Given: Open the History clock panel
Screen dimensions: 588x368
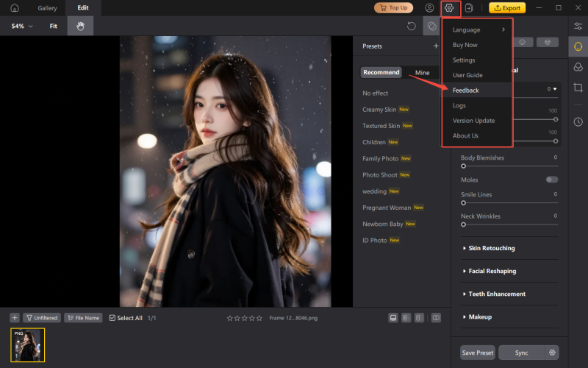Looking at the screenshot, I should (x=578, y=121).
